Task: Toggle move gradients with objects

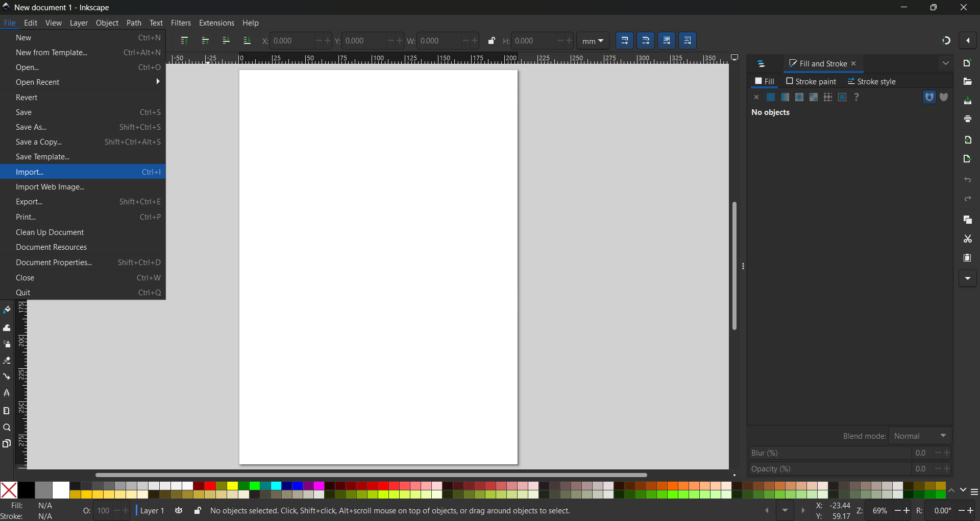Action: (667, 41)
